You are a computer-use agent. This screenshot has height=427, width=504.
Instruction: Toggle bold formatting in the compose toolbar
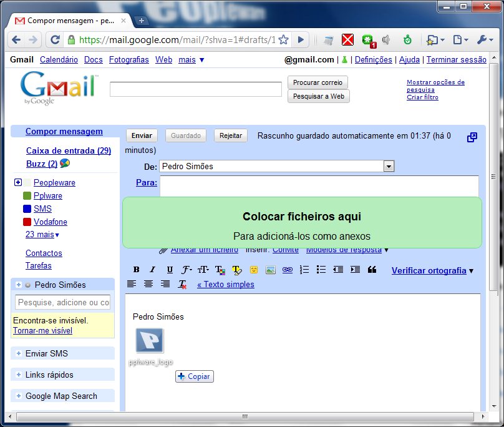coord(136,270)
